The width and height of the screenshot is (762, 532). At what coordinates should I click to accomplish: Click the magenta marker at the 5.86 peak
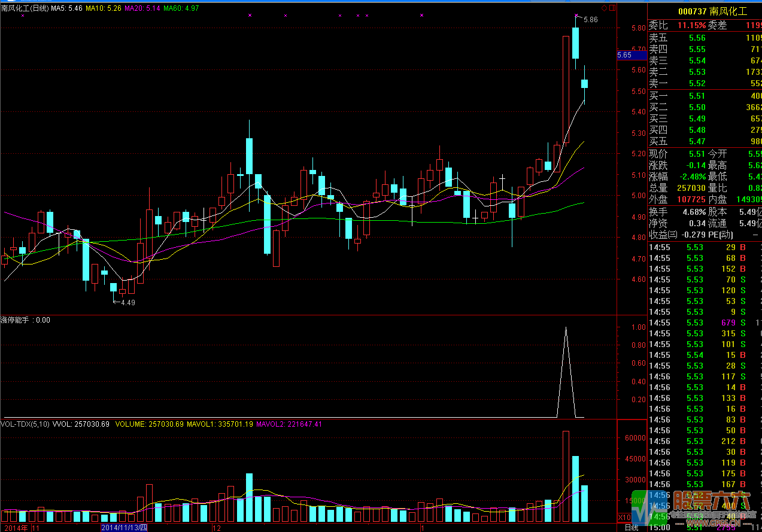click(576, 16)
